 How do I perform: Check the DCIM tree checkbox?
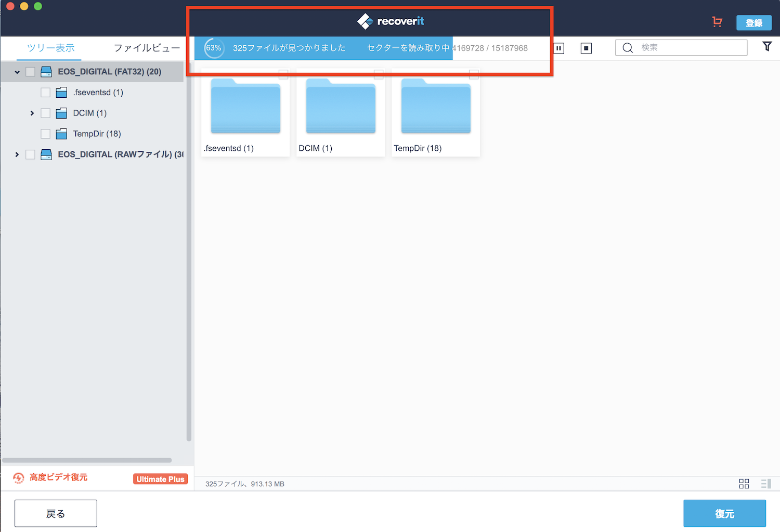46,113
